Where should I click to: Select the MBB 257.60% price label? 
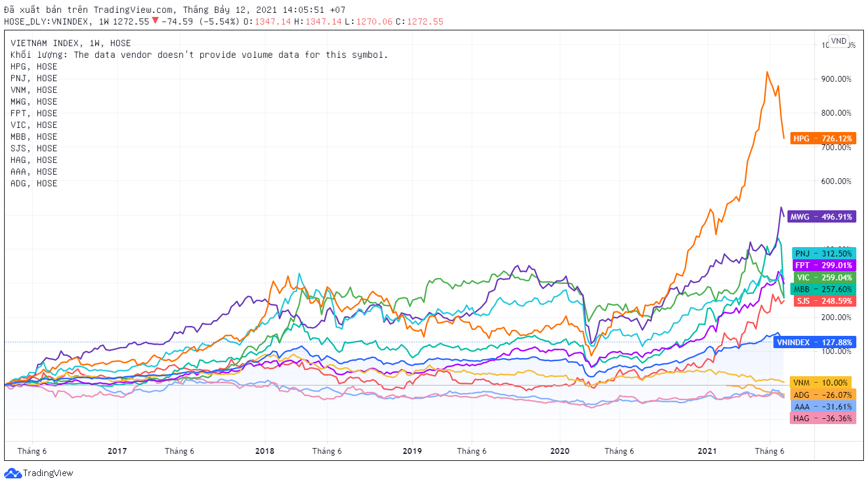coord(823,289)
